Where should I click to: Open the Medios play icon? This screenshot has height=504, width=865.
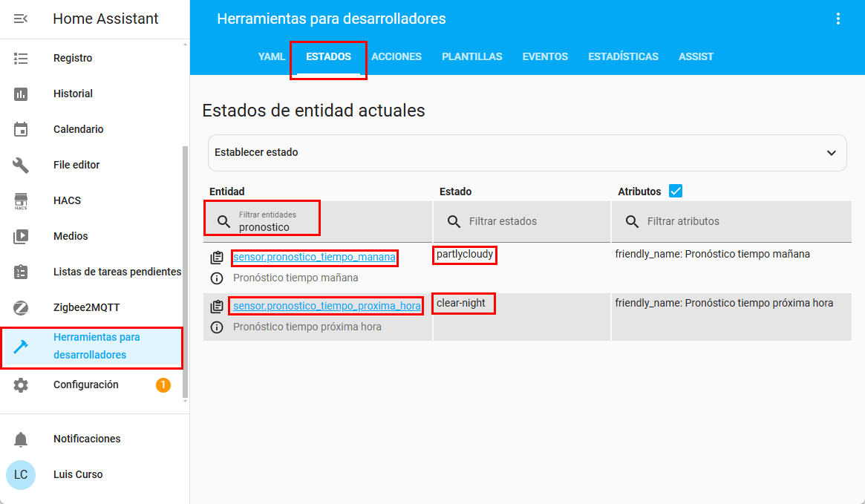click(x=20, y=236)
